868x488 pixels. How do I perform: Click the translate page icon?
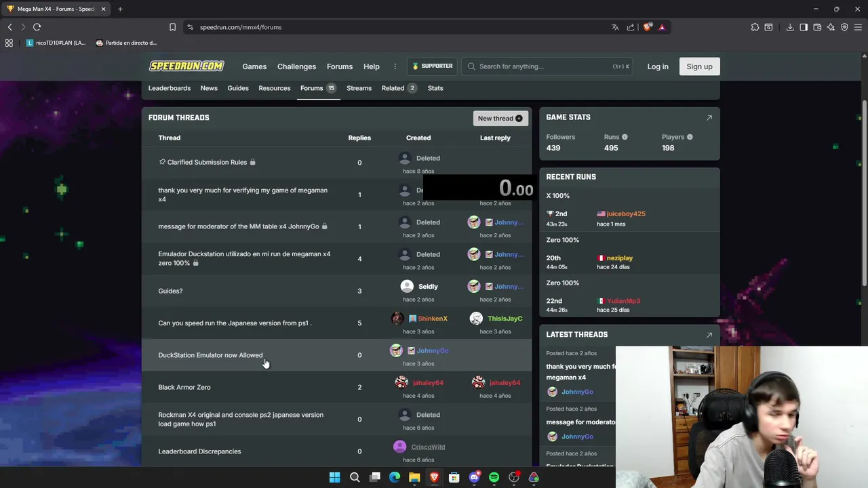tap(615, 27)
